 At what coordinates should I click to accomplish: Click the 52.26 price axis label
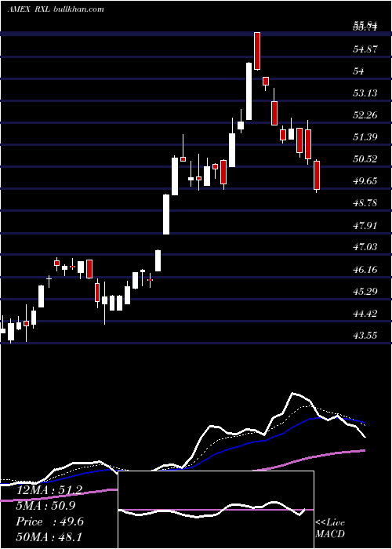[365, 115]
